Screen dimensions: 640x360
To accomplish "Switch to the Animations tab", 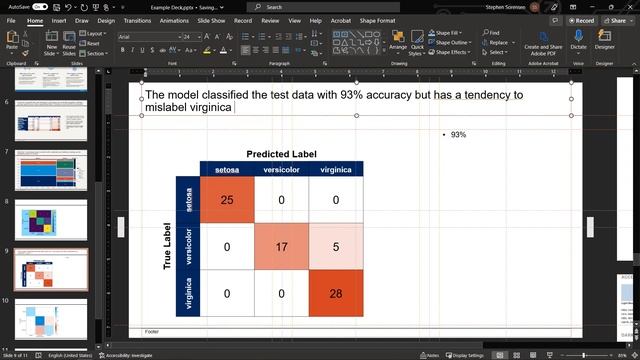I will tap(174, 20).
